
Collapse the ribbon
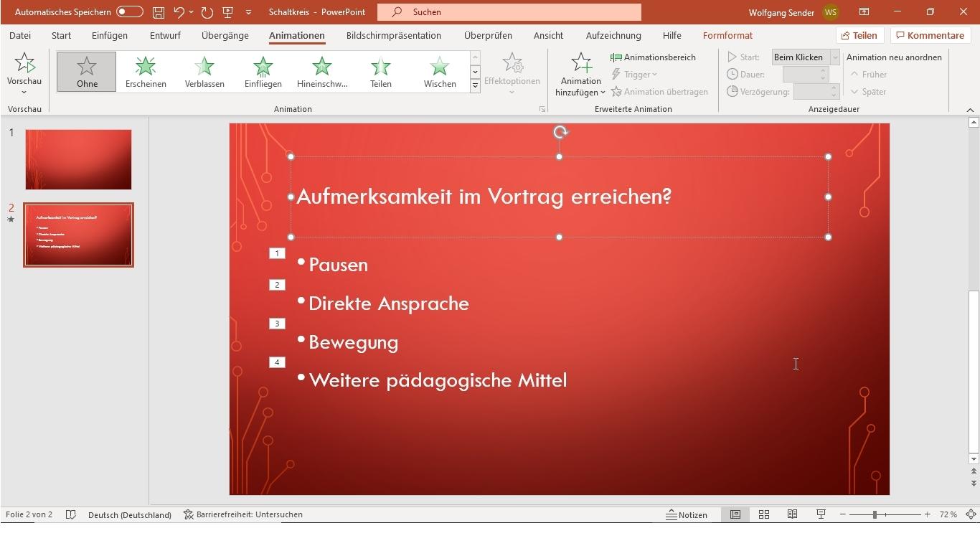click(970, 110)
